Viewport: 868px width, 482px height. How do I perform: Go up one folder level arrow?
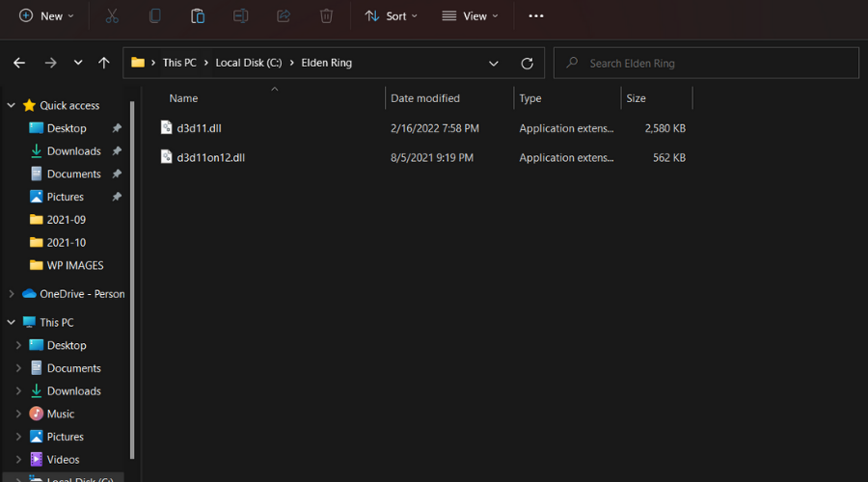click(103, 63)
